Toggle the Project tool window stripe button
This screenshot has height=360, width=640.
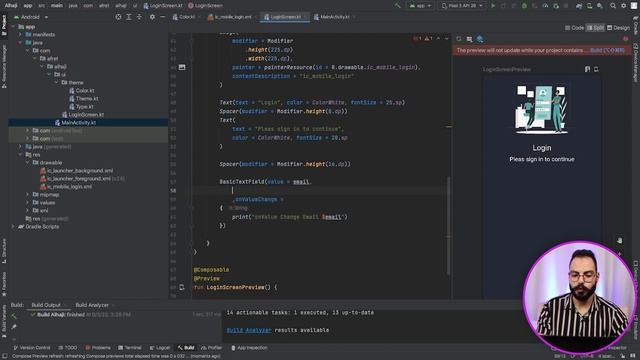[x=4, y=25]
